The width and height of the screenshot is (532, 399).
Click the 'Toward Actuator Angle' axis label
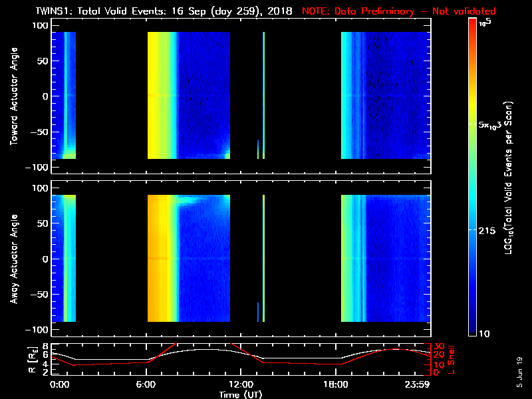coord(13,96)
